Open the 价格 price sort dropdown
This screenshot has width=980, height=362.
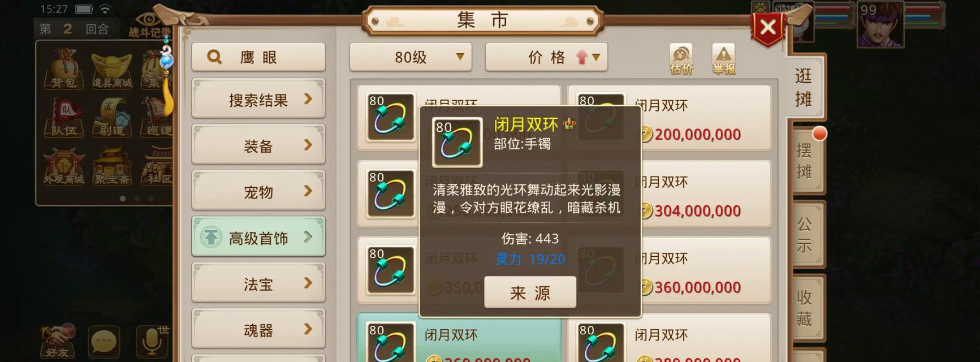546,57
